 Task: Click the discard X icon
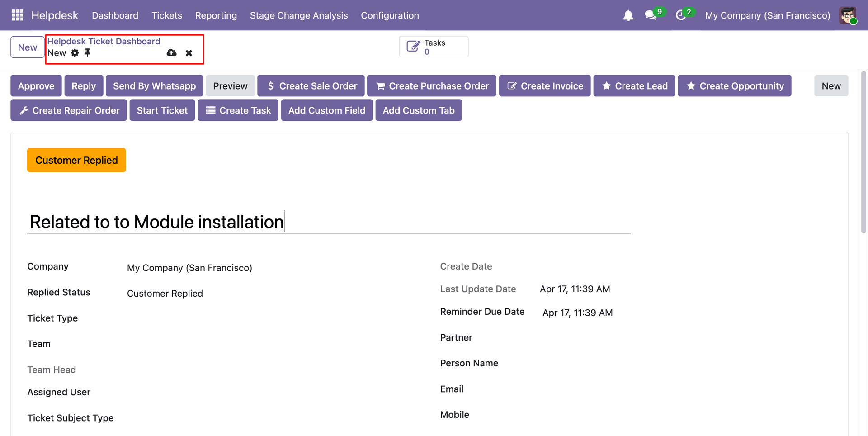click(189, 53)
